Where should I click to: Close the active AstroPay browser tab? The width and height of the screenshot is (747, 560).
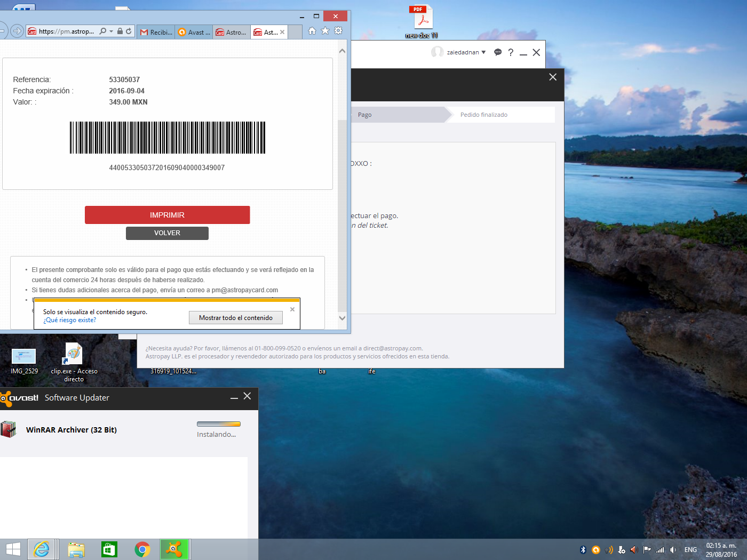(x=282, y=32)
